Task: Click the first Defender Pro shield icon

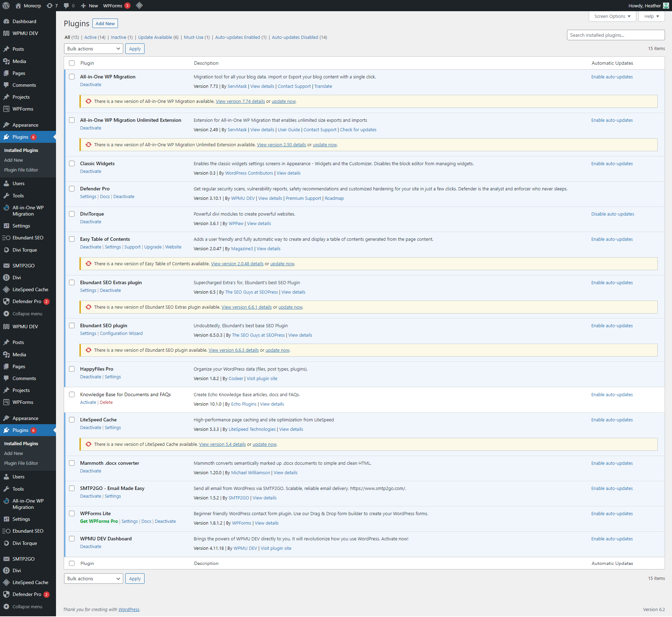Action: pyautogui.click(x=6, y=301)
